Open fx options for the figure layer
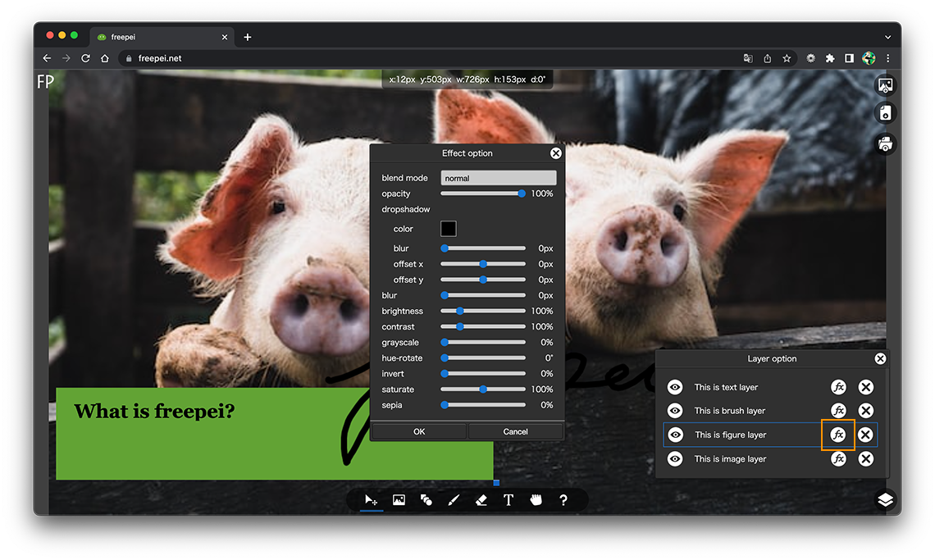 tap(838, 435)
